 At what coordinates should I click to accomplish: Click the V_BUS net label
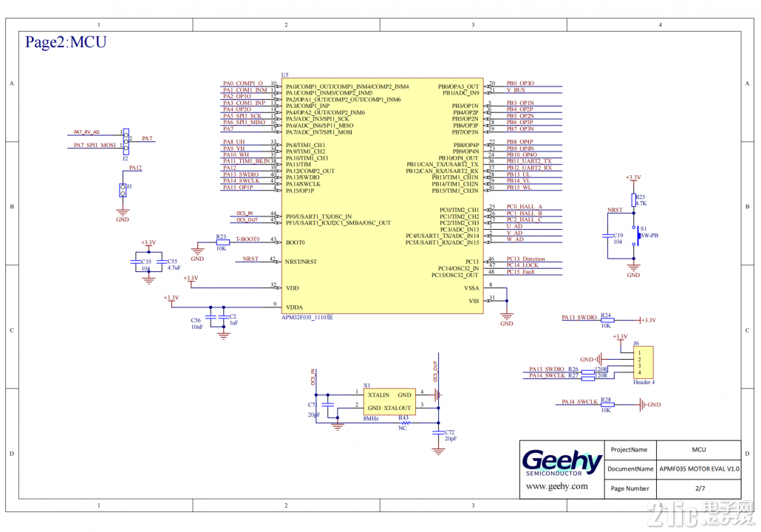point(516,90)
